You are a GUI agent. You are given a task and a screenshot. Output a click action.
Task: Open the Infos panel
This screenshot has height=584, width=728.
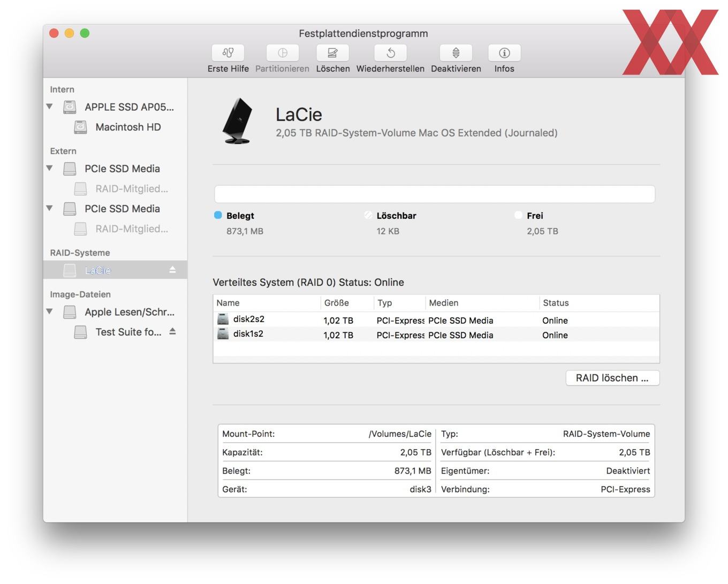[x=504, y=53]
